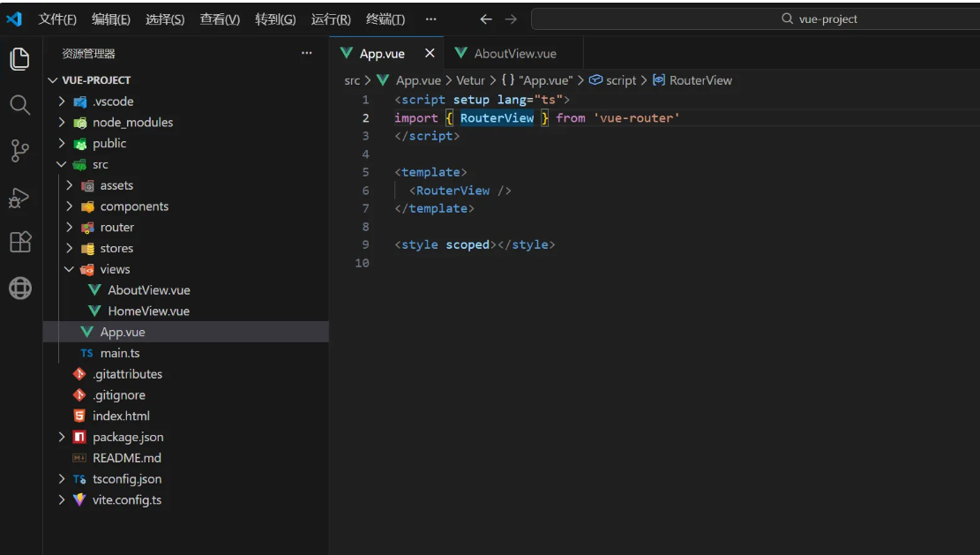Open the 文件(F) menu

coord(57,19)
